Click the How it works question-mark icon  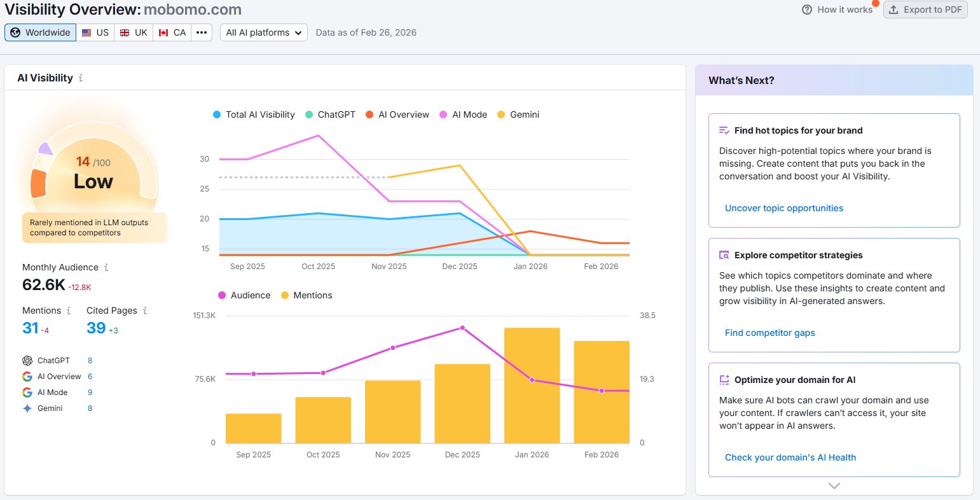pyautogui.click(x=807, y=10)
